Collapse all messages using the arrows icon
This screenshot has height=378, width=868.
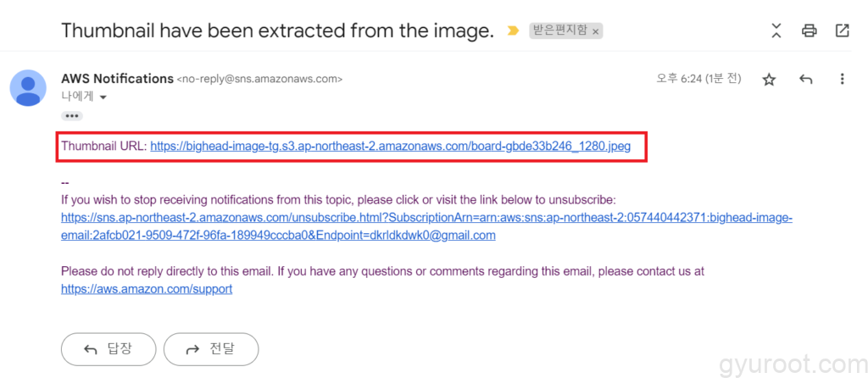pyautogui.click(x=776, y=31)
